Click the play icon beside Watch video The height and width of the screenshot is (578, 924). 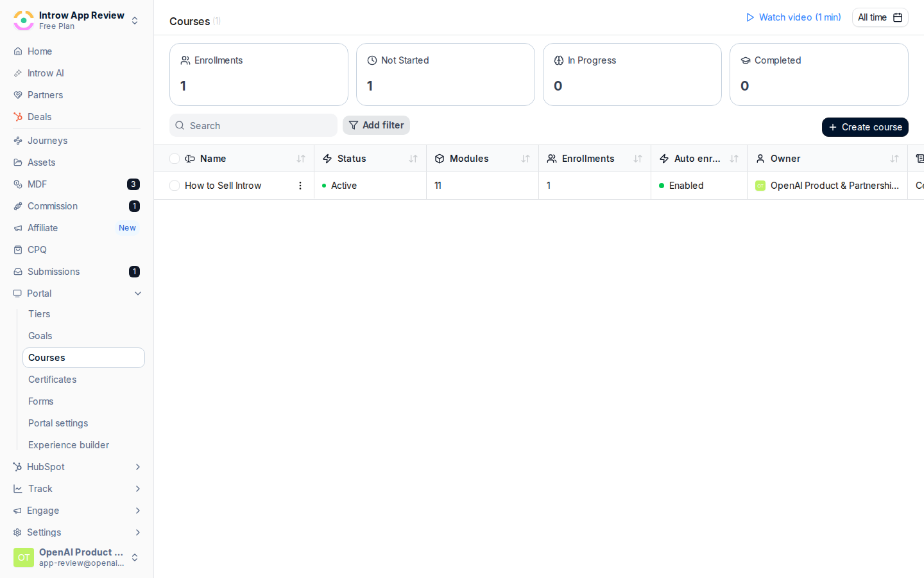pos(750,17)
